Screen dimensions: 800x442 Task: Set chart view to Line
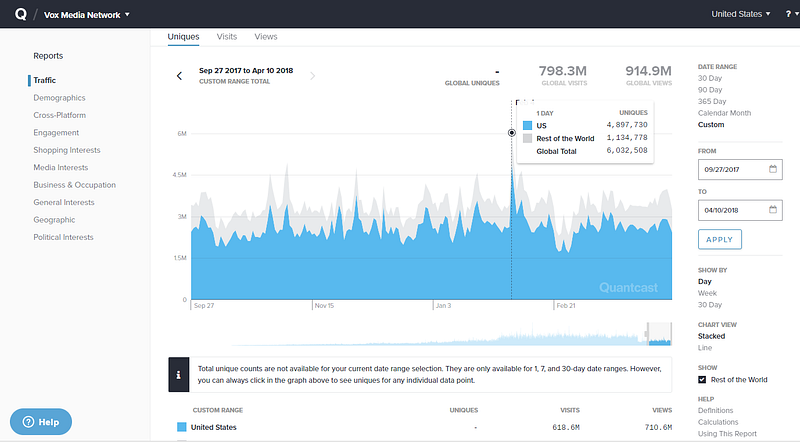pos(705,348)
